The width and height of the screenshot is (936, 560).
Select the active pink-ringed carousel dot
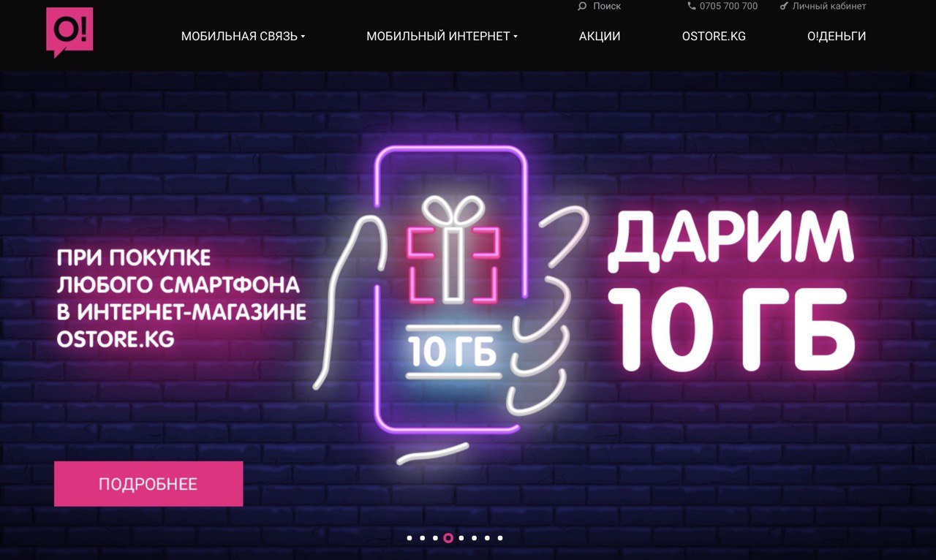pos(448,538)
